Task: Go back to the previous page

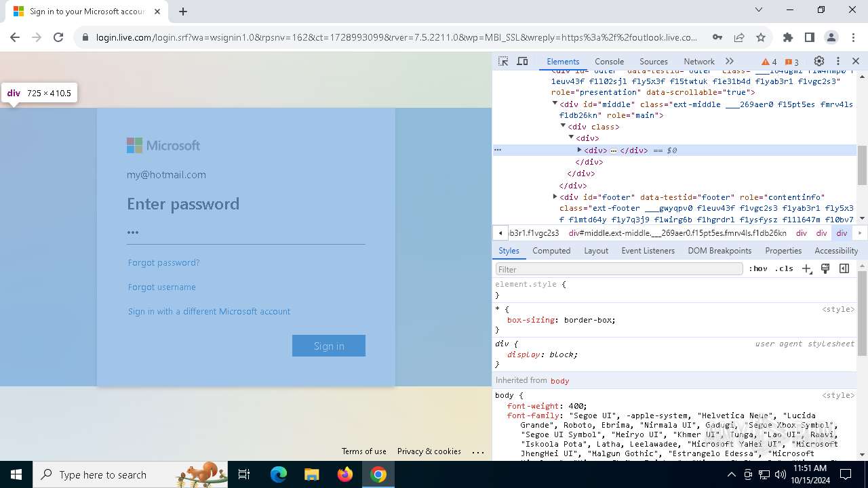Action: [15, 37]
